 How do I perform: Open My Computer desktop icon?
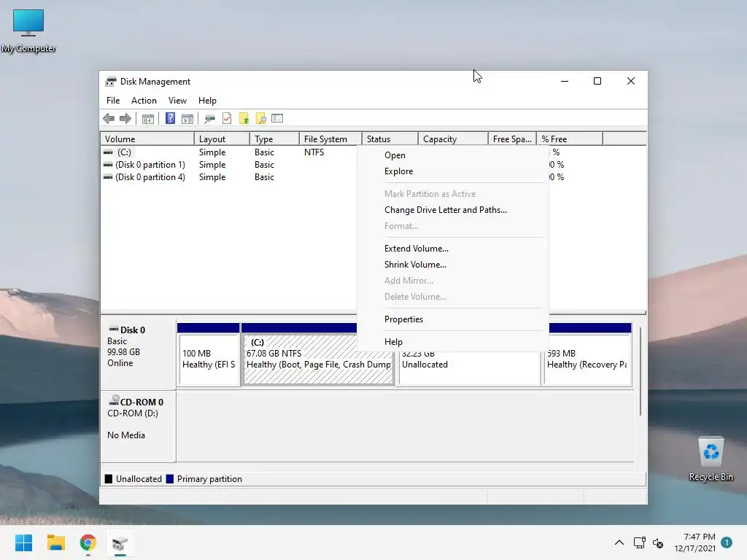[28, 31]
